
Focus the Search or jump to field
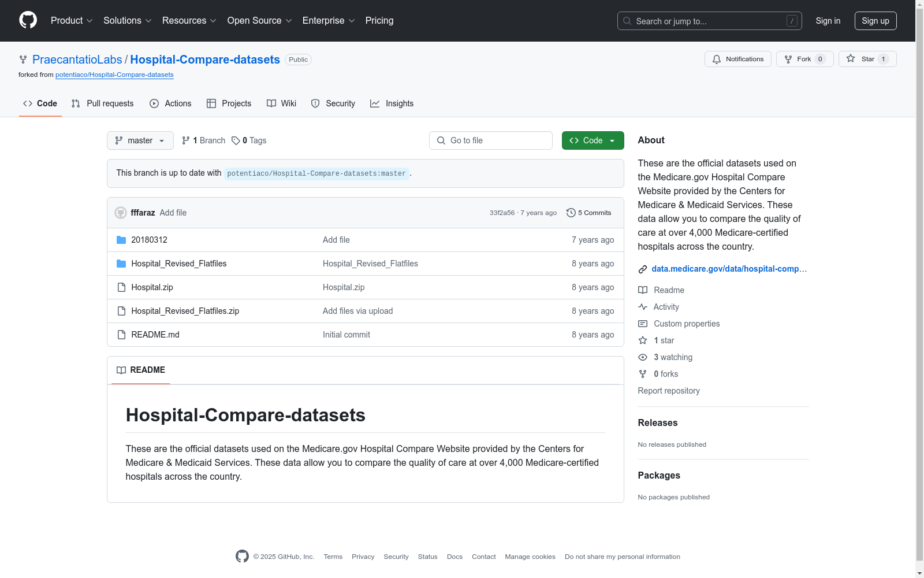point(710,21)
